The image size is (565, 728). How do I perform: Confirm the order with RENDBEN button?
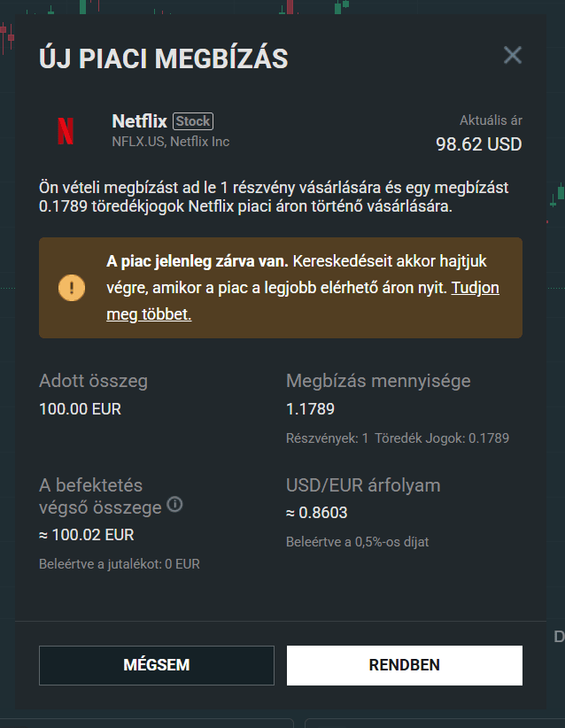point(404,665)
